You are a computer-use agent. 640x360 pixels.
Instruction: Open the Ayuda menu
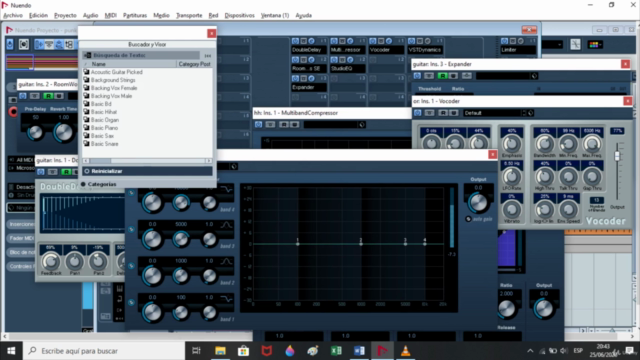[x=303, y=15]
